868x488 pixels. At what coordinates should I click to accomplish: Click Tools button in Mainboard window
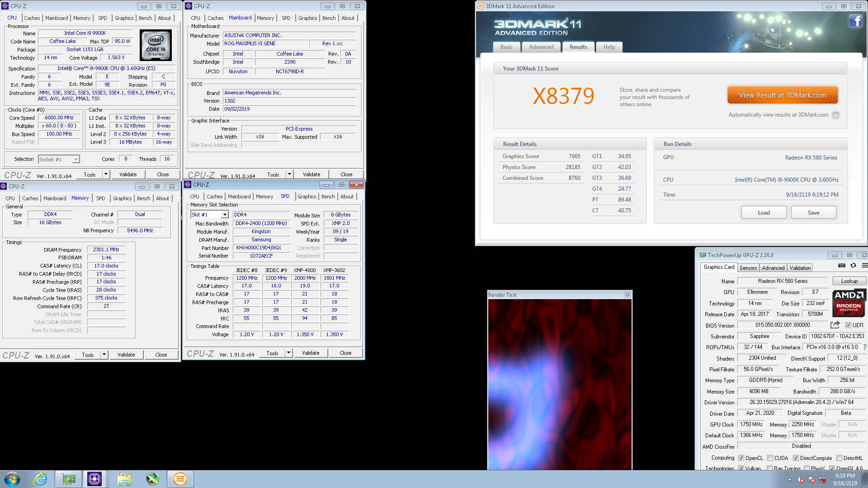click(x=273, y=174)
